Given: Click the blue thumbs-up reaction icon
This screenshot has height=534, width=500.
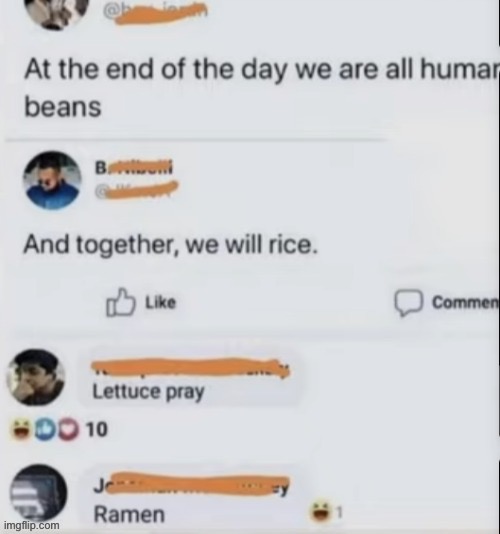Looking at the screenshot, I should click(44, 430).
